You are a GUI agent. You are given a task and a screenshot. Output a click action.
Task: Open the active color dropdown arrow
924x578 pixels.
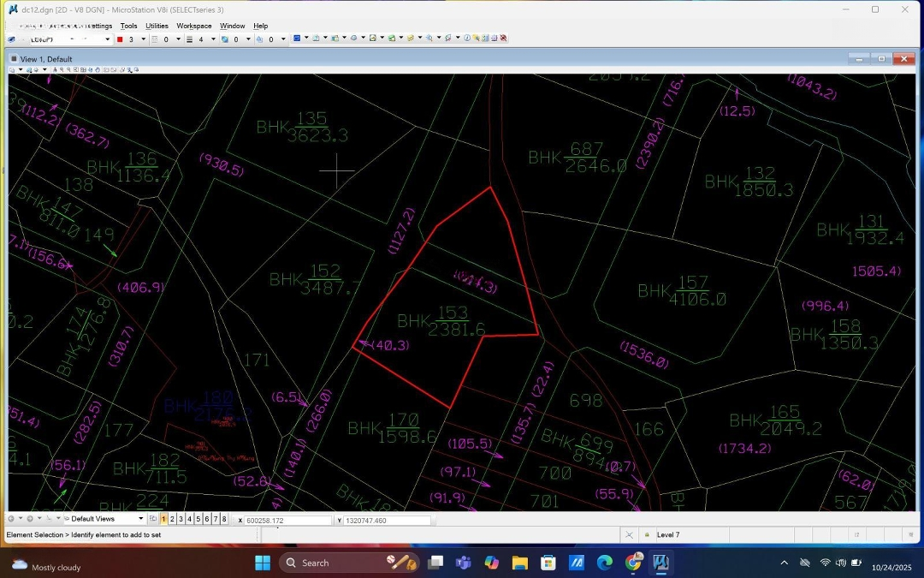pyautogui.click(x=143, y=39)
